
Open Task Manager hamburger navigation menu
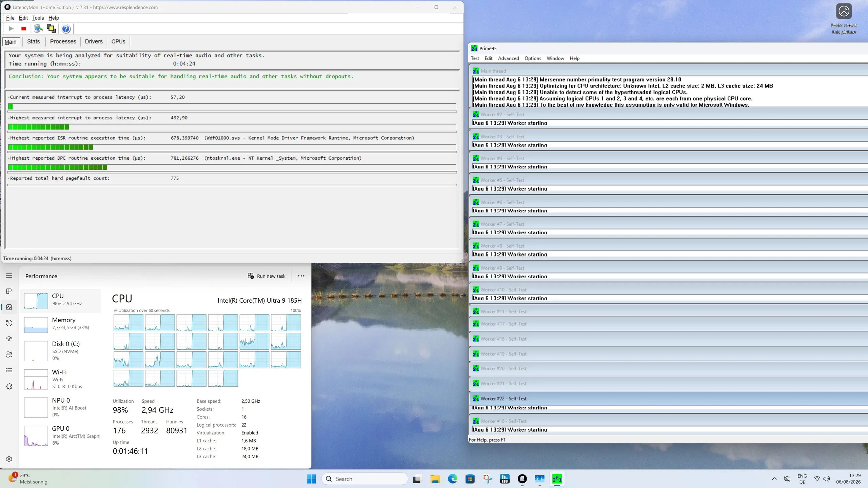coord(9,276)
